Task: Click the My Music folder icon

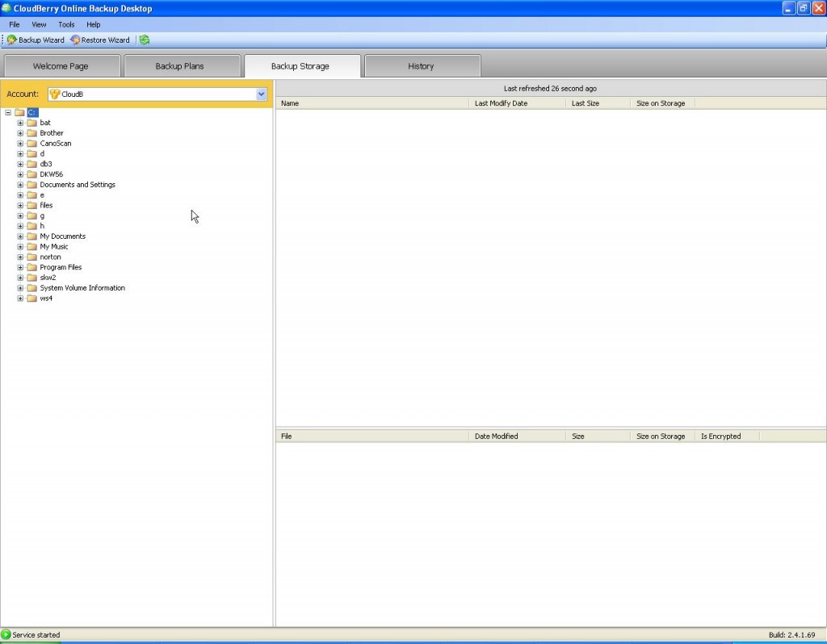Action: point(31,247)
